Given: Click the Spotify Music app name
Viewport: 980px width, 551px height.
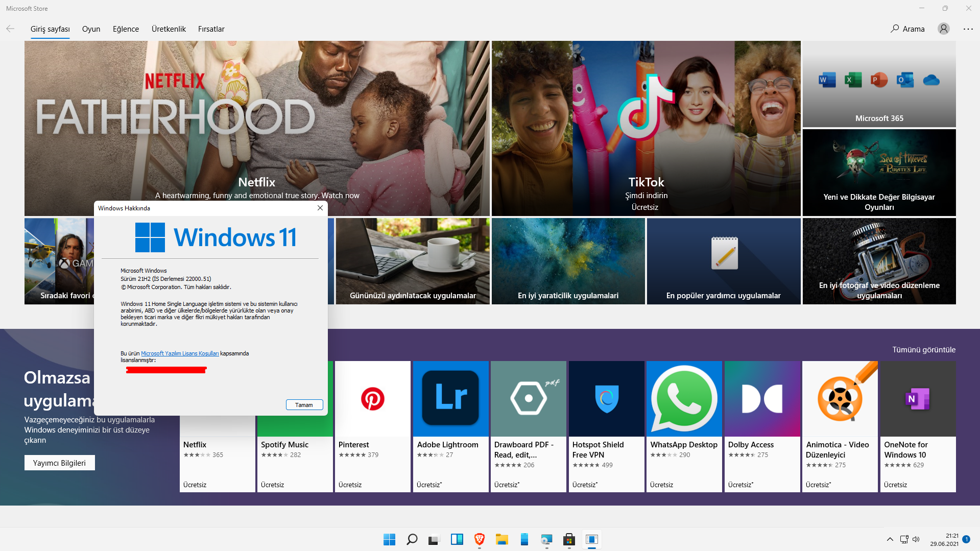Looking at the screenshot, I should pyautogui.click(x=284, y=445).
